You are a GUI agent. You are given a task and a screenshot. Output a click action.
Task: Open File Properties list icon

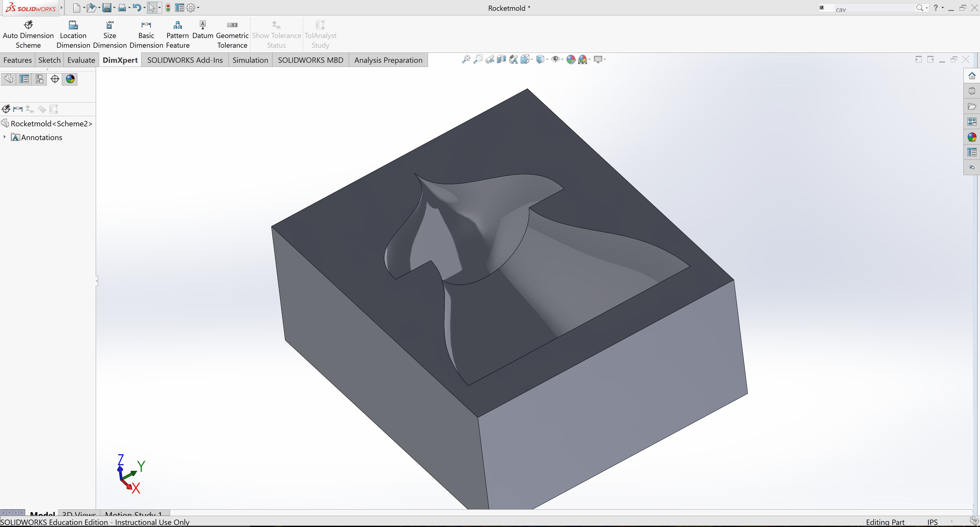tap(180, 8)
